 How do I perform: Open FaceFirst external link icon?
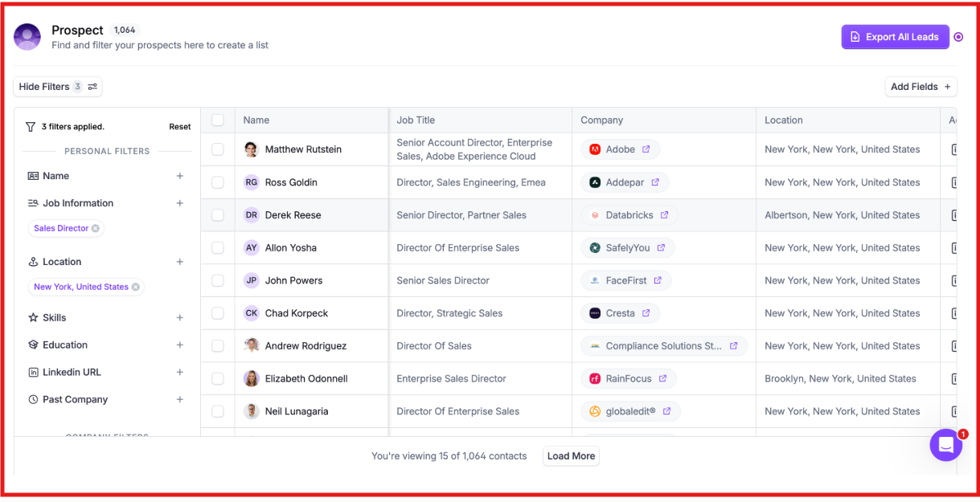pyautogui.click(x=658, y=280)
